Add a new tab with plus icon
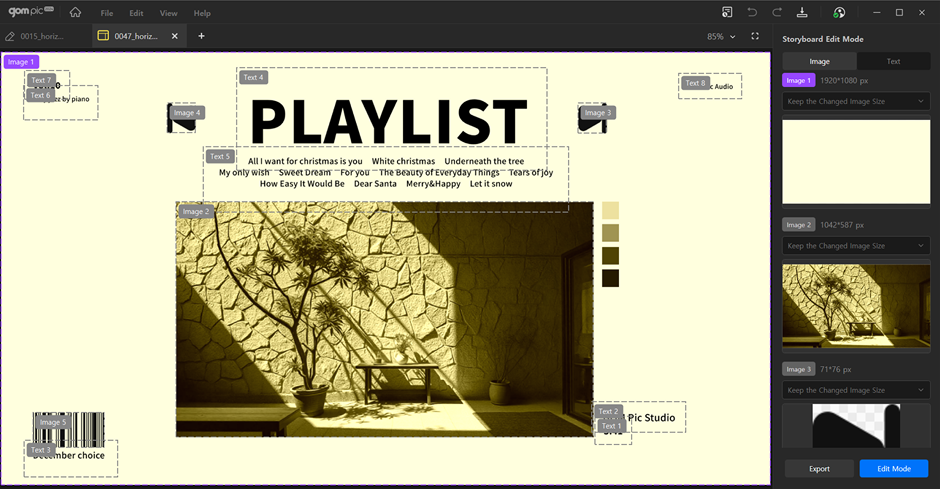940x489 pixels. [201, 36]
